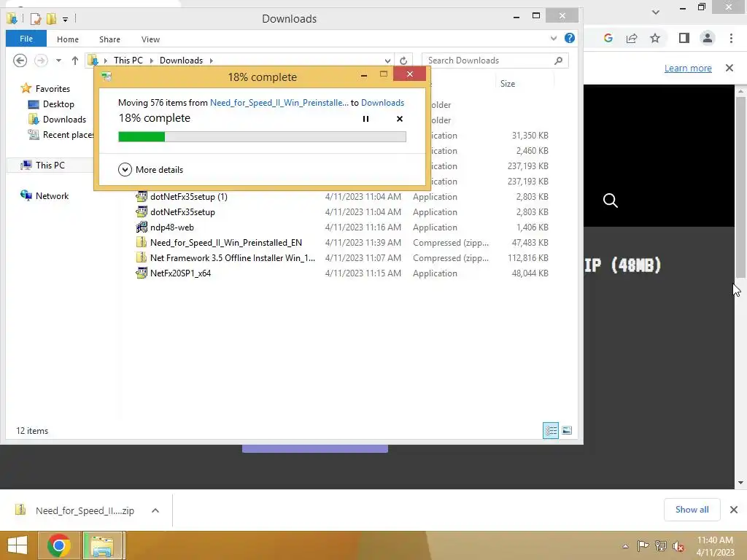Click Downloads in the address breadcrumb
The image size is (747, 560).
(x=181, y=61)
